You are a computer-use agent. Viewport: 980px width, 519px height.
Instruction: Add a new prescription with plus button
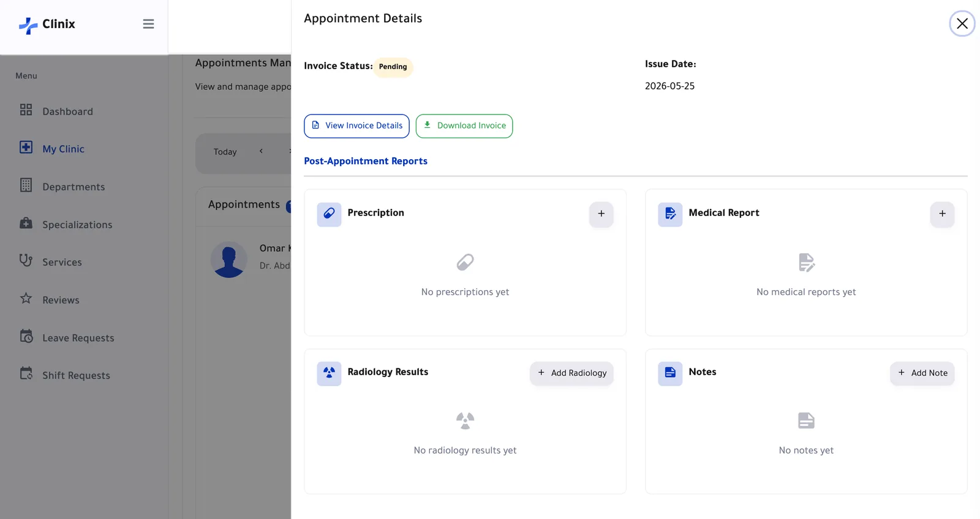click(x=601, y=214)
